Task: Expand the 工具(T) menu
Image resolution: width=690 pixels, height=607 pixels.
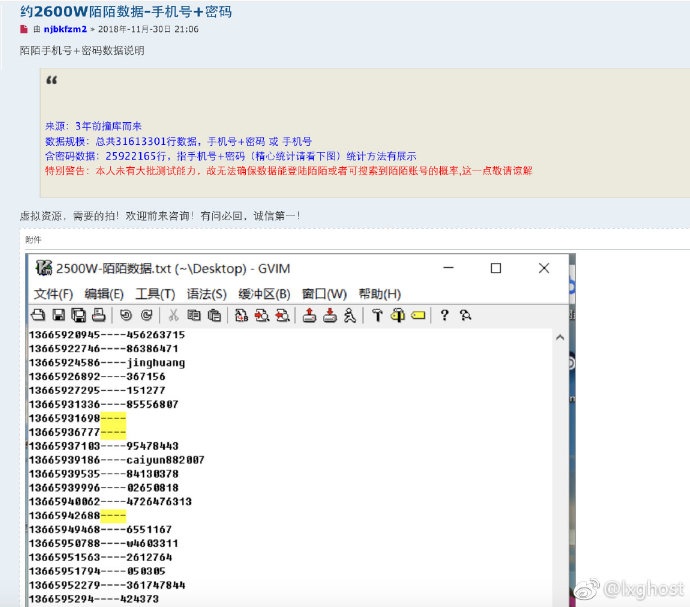Action: (x=155, y=294)
